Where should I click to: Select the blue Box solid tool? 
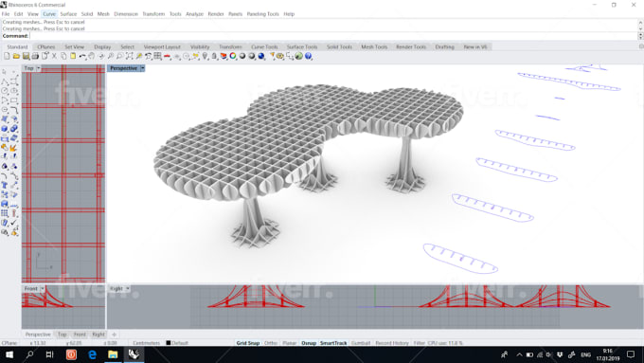pos(5,129)
